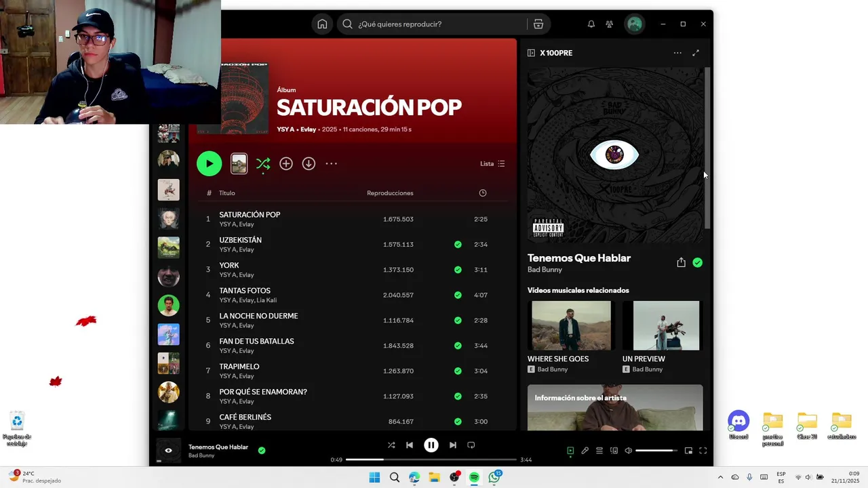Open 'UN PREVIEW' music video thumbnail
The width and height of the screenshot is (868, 488).
pos(666,325)
